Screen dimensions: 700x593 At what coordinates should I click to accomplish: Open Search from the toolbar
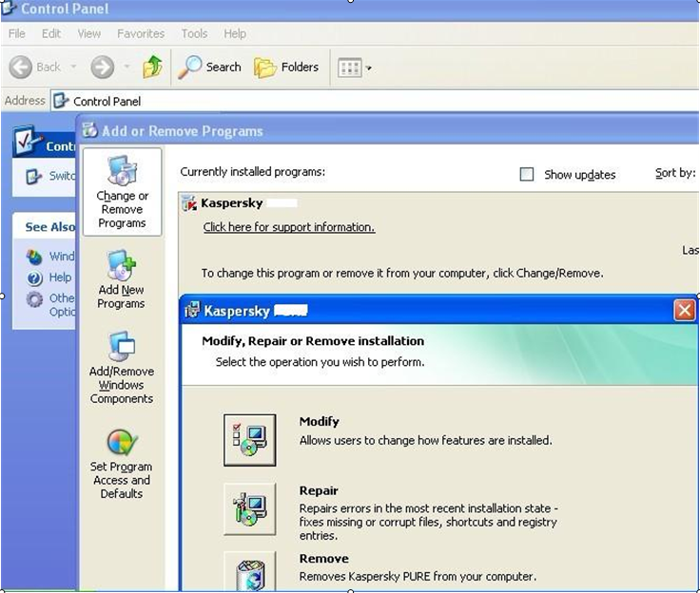(209, 67)
